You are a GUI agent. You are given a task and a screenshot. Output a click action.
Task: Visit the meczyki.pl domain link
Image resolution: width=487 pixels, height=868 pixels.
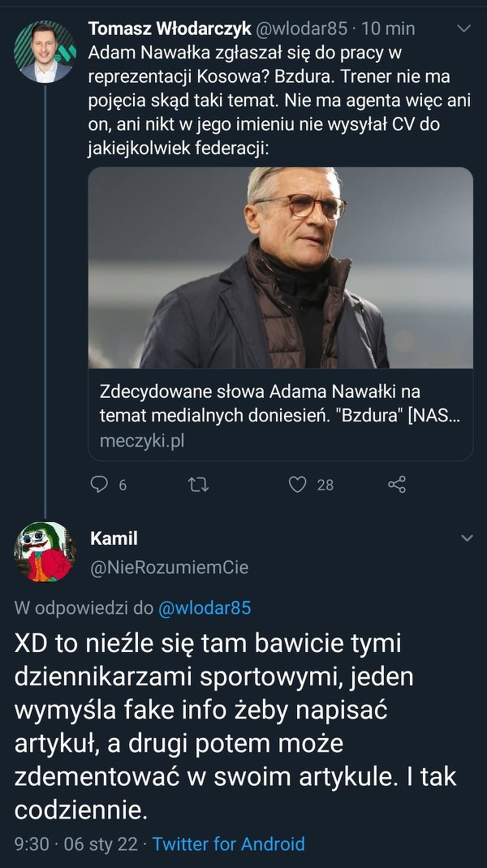pyautogui.click(x=142, y=441)
